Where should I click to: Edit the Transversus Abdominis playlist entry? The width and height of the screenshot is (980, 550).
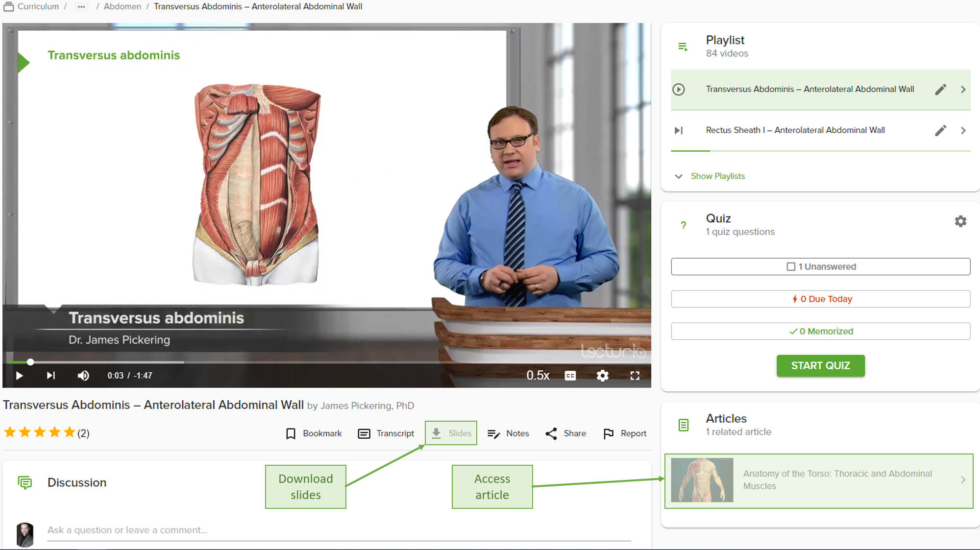coord(940,89)
